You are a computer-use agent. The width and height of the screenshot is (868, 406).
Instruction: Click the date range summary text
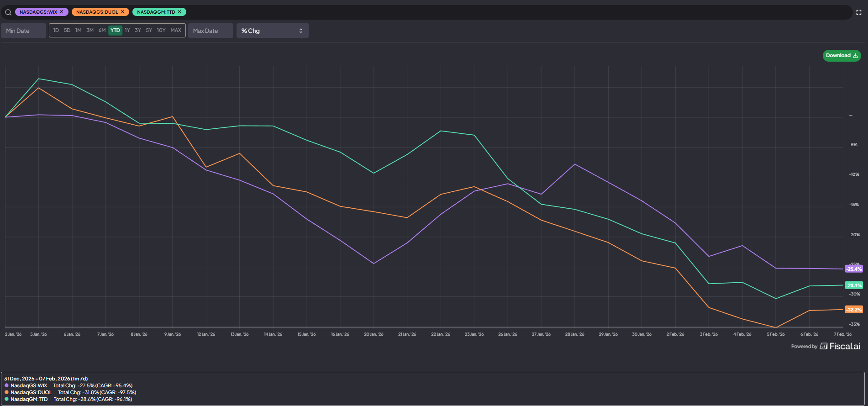46,379
